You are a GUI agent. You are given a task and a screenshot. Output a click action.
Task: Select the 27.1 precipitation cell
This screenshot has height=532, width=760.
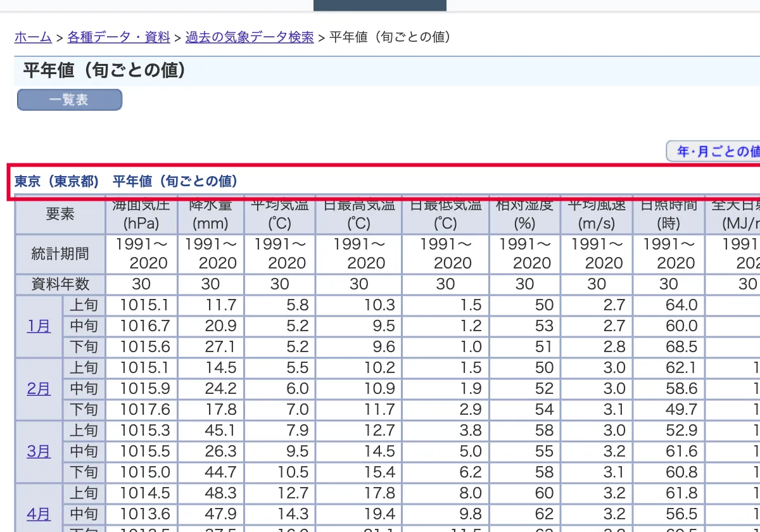210,347
